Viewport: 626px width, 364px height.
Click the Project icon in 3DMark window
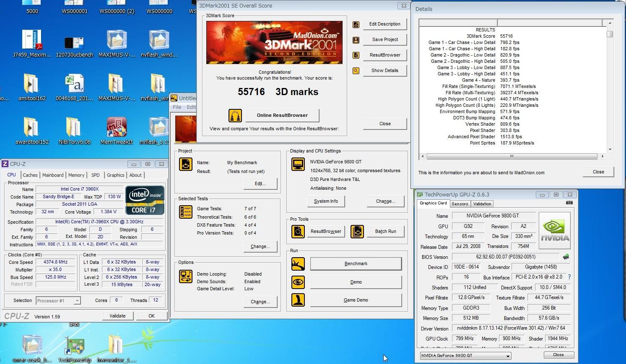(x=186, y=164)
